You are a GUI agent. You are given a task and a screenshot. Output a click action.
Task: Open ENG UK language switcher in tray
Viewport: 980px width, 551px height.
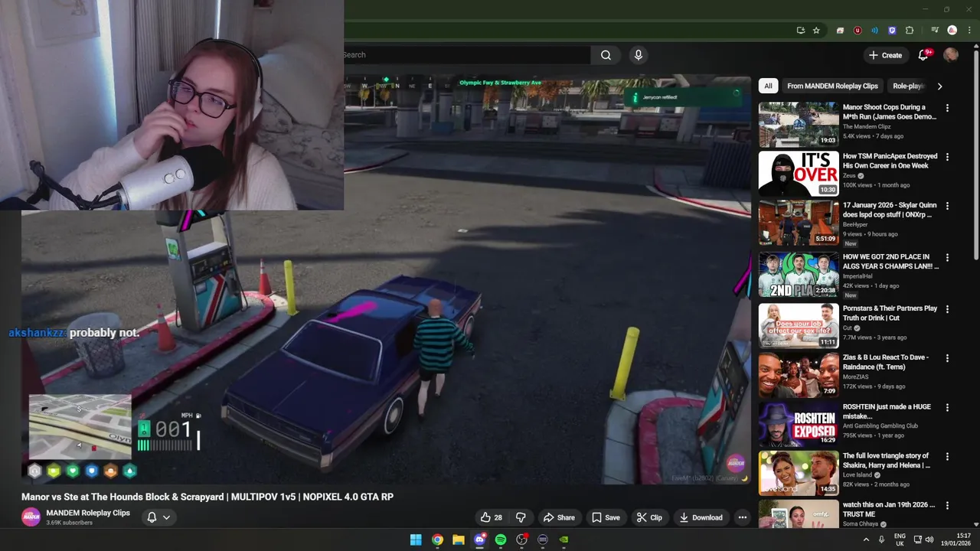click(900, 540)
